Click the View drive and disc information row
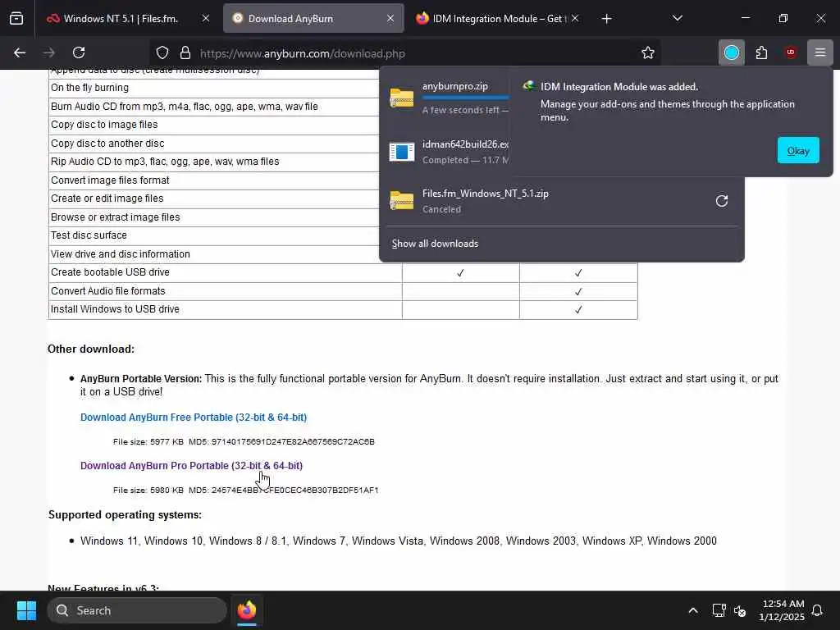Viewport: 840px width, 630px height. (214, 254)
